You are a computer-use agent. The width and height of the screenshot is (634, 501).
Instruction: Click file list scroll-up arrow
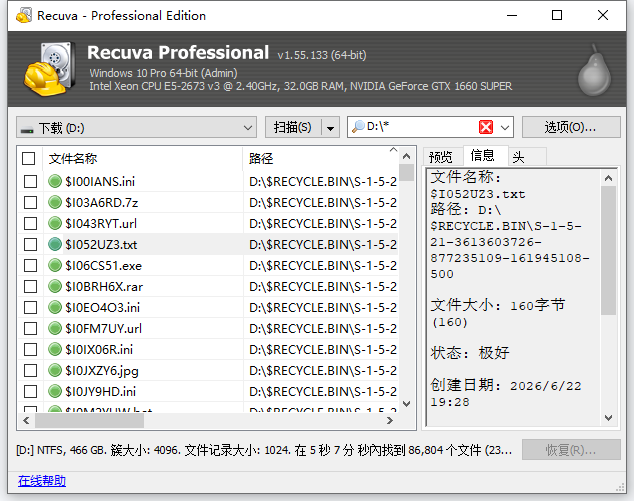(x=407, y=156)
